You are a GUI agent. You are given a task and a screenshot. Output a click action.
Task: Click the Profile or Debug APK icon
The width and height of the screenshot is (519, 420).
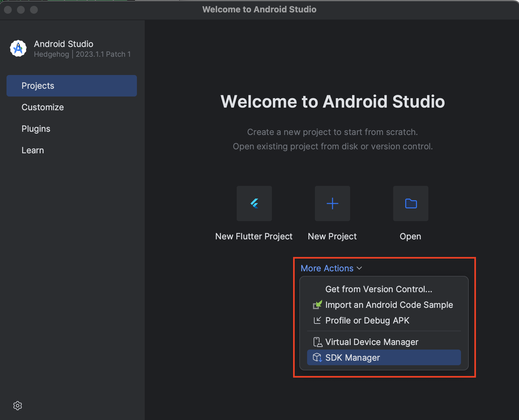click(x=317, y=320)
